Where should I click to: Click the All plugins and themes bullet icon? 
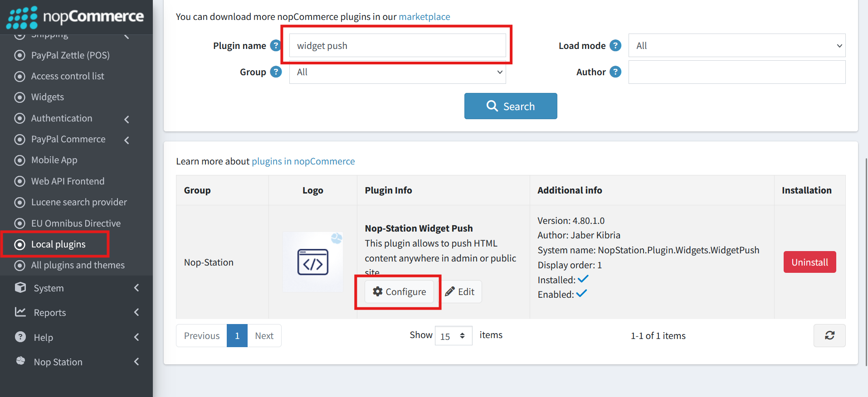click(x=20, y=265)
